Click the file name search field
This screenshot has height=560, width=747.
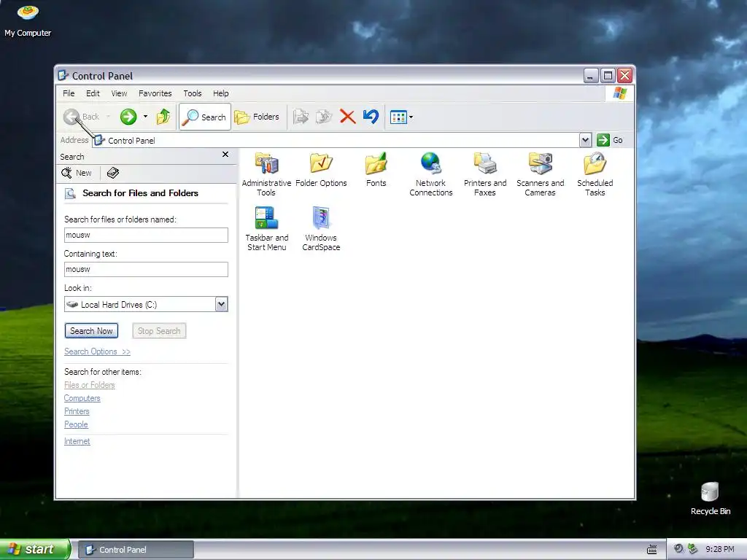(x=146, y=235)
